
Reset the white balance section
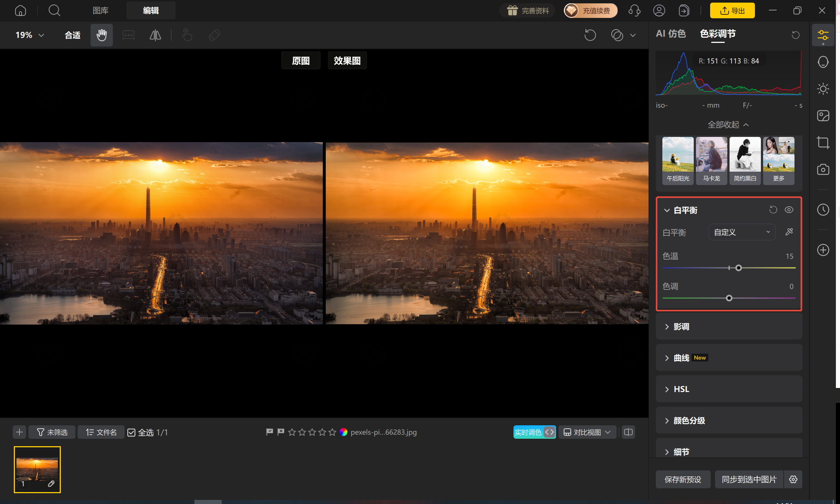(773, 210)
